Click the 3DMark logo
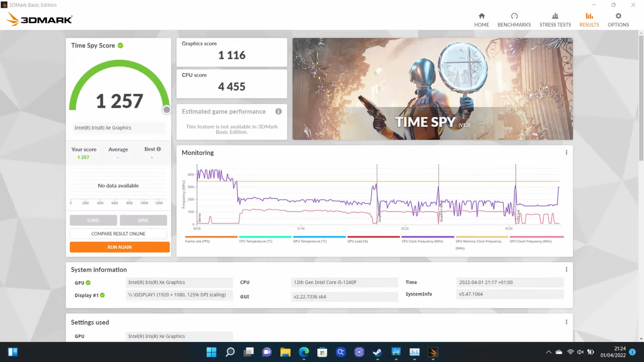Viewport: 644px width, 362px height. [40, 19]
